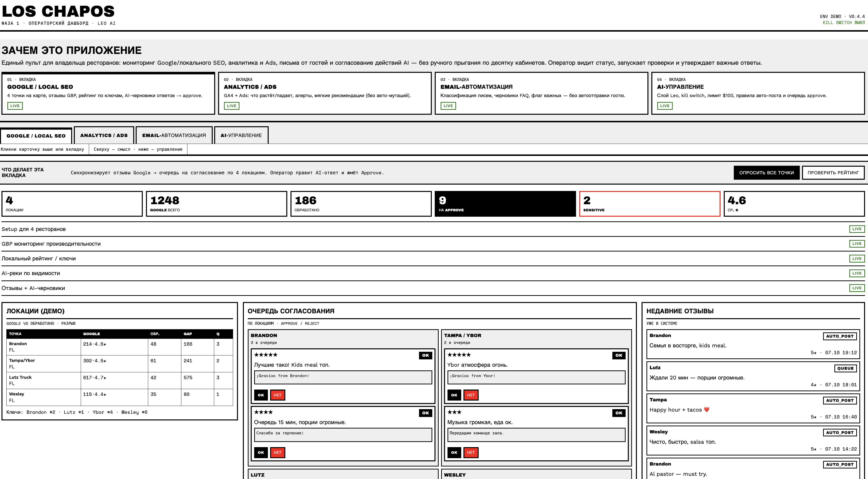Open the AI-управление overview card
Image resolution: width=868 pixels, height=479 pixels.
[x=758, y=93]
